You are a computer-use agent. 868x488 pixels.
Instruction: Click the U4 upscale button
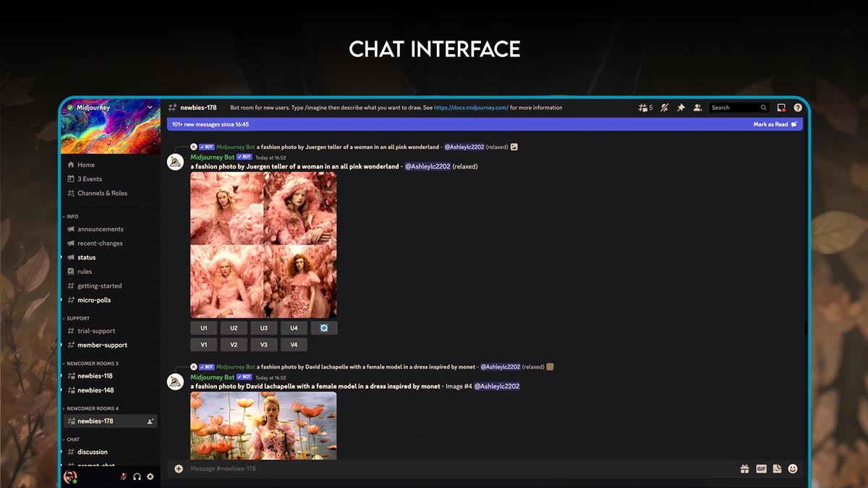tap(294, 328)
